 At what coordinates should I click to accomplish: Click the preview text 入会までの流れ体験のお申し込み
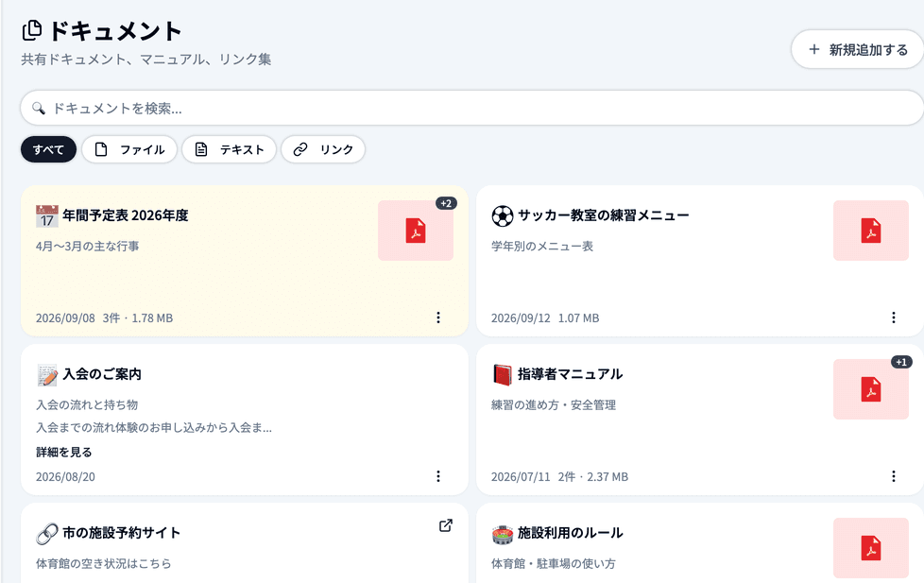(154, 428)
